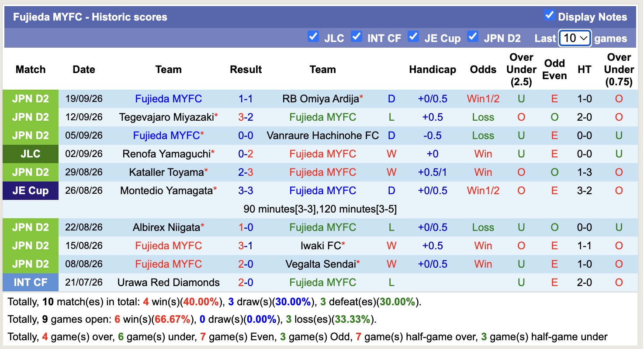Open RB Omiya Ardija team page
644x349 pixels.
(321, 99)
